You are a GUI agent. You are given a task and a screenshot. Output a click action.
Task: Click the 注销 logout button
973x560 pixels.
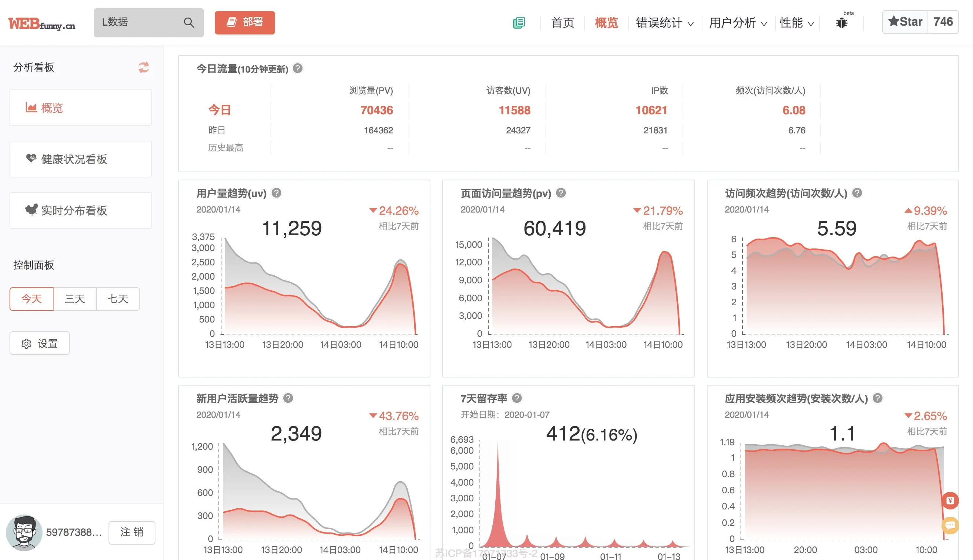pyautogui.click(x=132, y=532)
